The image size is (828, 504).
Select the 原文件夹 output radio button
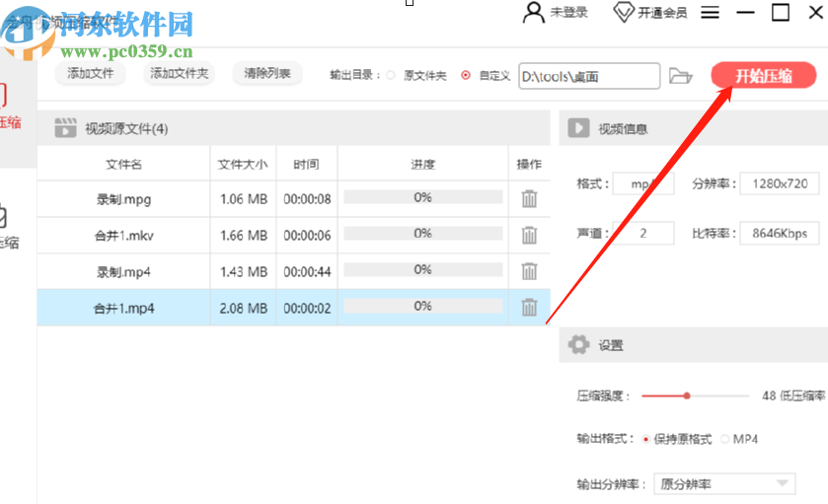point(391,76)
